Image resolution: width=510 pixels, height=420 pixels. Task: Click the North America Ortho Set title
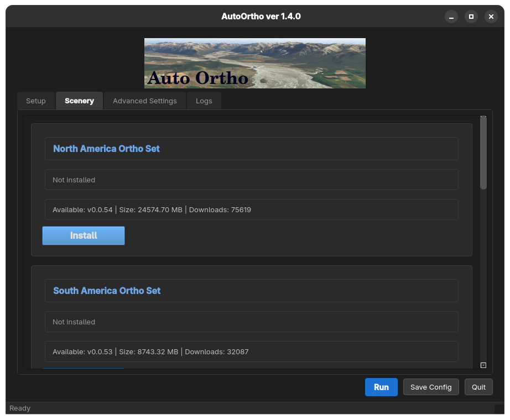click(107, 149)
